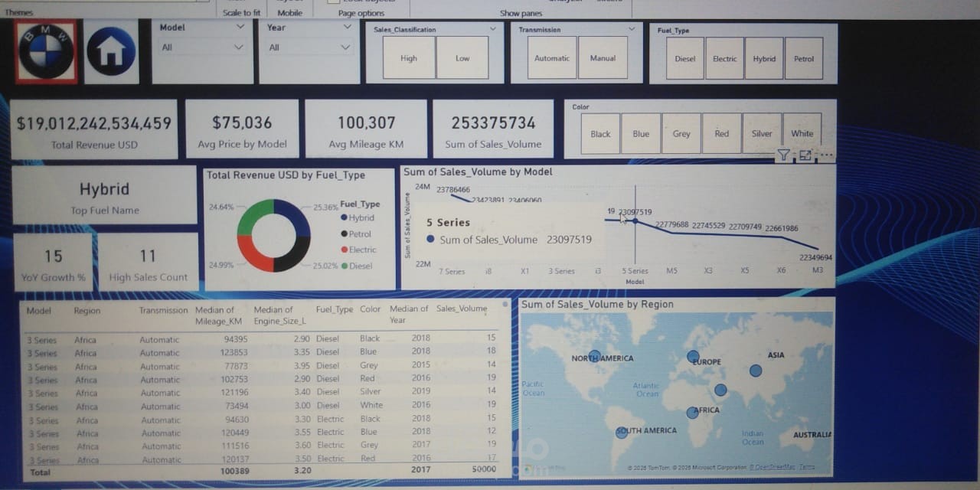
Task: Sort table by the Region column header
Action: point(87,311)
